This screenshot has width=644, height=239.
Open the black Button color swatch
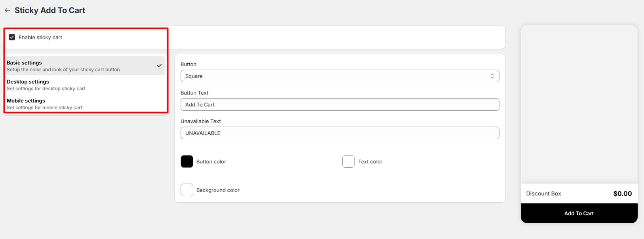pyautogui.click(x=187, y=161)
